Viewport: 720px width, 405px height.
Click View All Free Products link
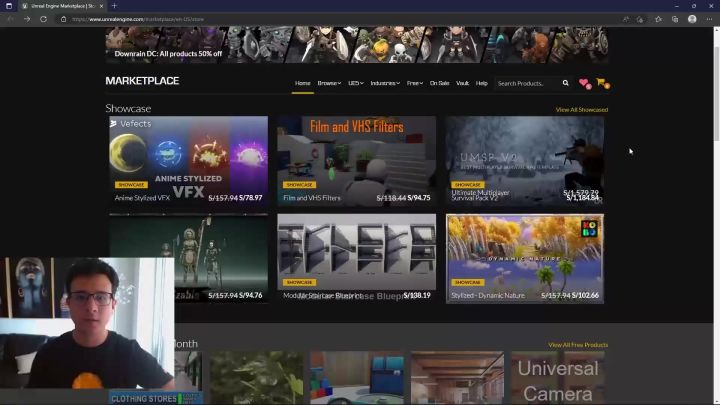pos(578,345)
